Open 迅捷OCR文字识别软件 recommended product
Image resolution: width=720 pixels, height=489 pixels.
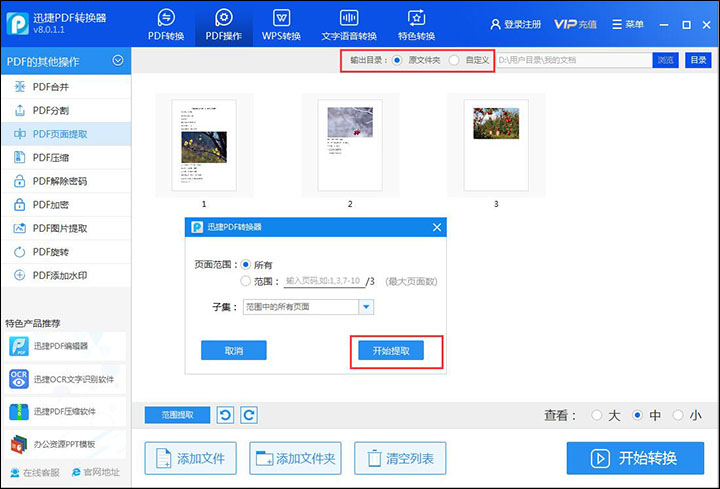coord(65,379)
